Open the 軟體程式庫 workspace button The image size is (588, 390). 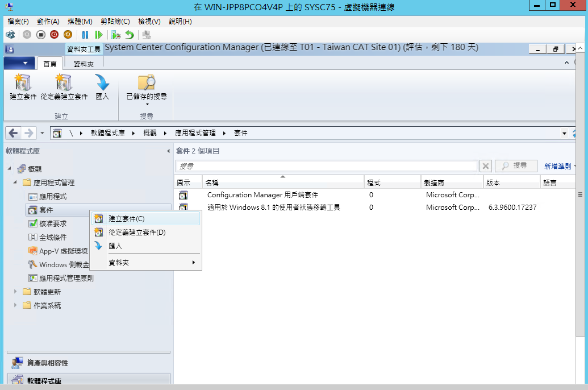[89, 379]
